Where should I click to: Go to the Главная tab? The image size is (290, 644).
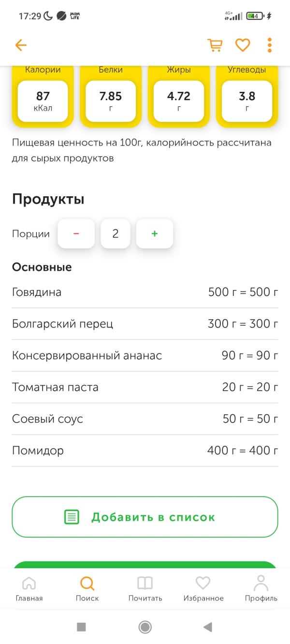tap(29, 588)
